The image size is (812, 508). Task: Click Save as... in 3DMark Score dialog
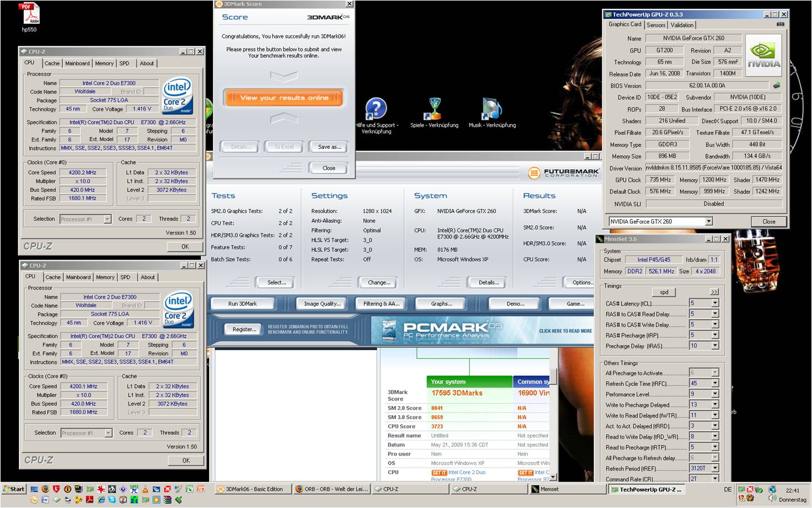tap(329, 147)
